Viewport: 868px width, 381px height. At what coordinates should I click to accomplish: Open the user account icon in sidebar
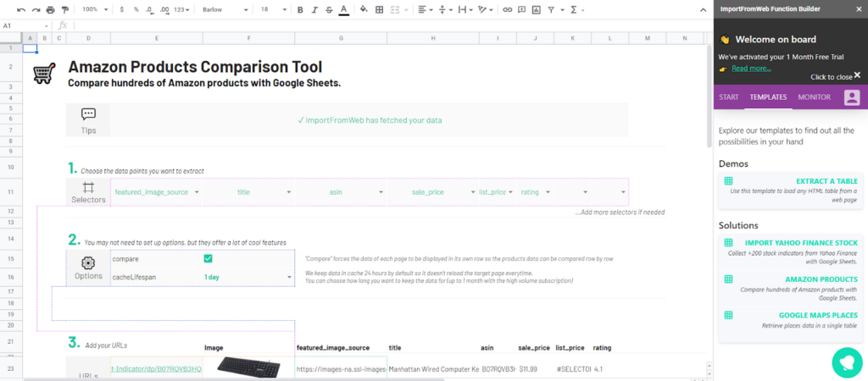(x=851, y=97)
